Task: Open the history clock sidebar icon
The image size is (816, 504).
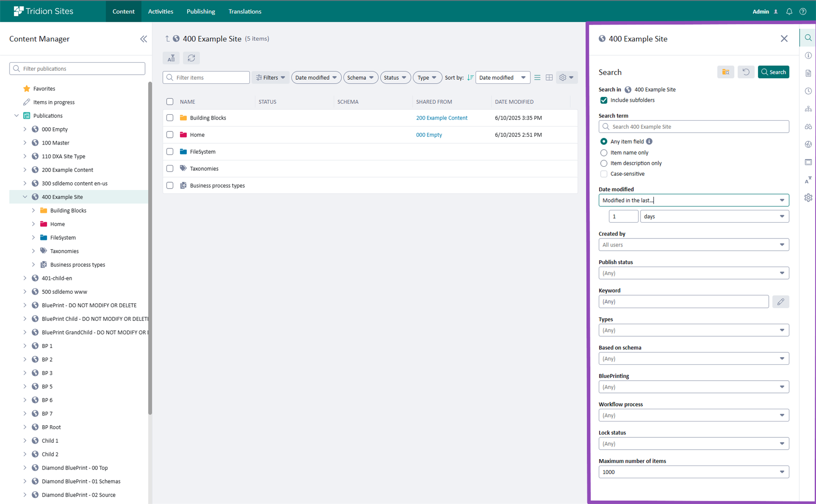Action: coord(808,91)
